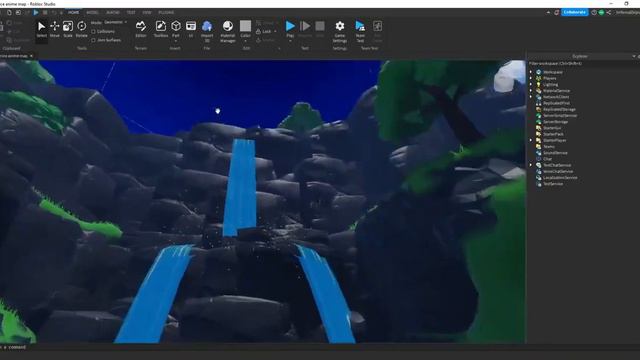Click the Filter workspace search field
The height and width of the screenshot is (360, 640).
(x=582, y=64)
